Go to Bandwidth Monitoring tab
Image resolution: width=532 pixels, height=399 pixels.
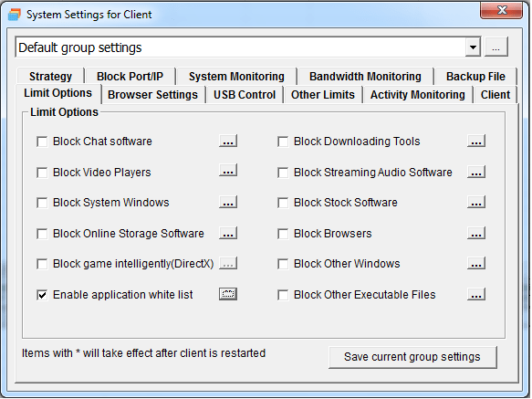point(365,76)
